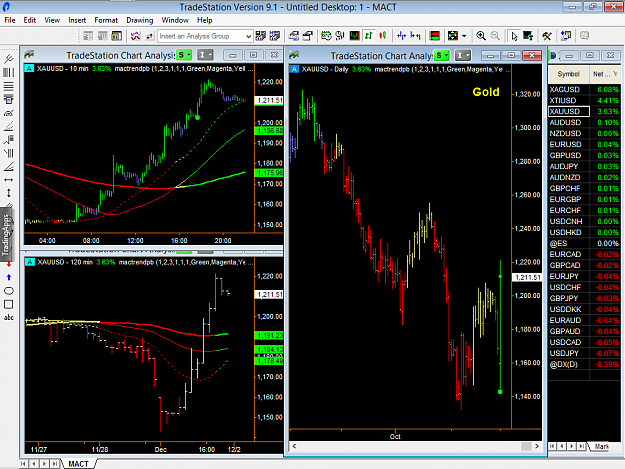Toggle gray I interval-link button on 10 min chart
Screen dimensions: 625x469
click(x=205, y=55)
